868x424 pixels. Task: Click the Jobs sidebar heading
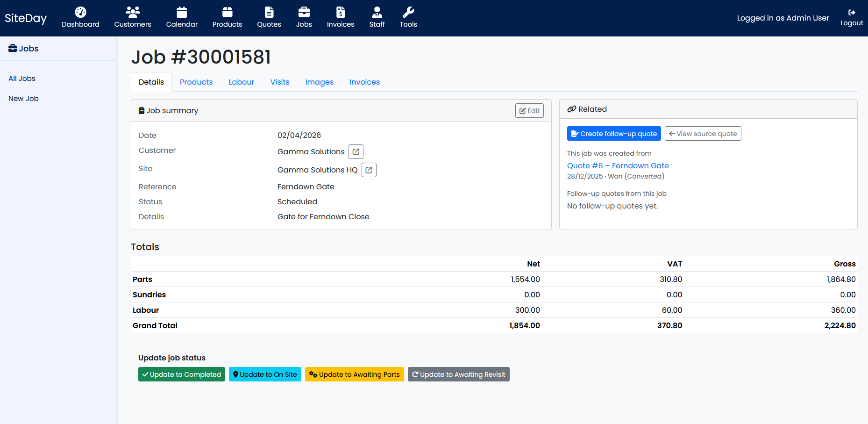coord(23,49)
